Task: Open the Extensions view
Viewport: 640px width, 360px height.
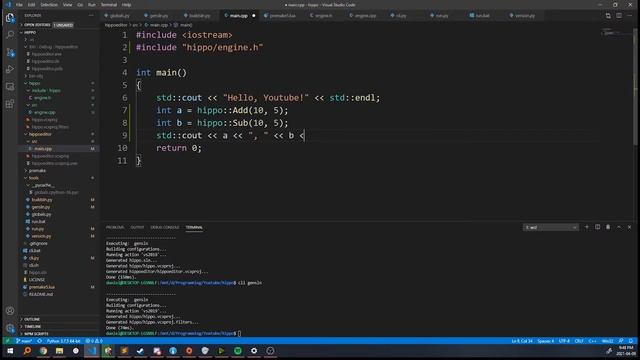Action: 10,104
